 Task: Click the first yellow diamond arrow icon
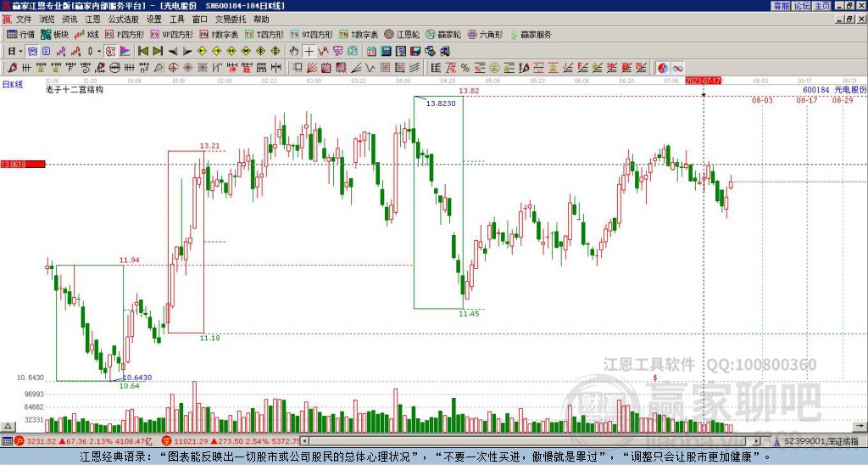click(202, 51)
